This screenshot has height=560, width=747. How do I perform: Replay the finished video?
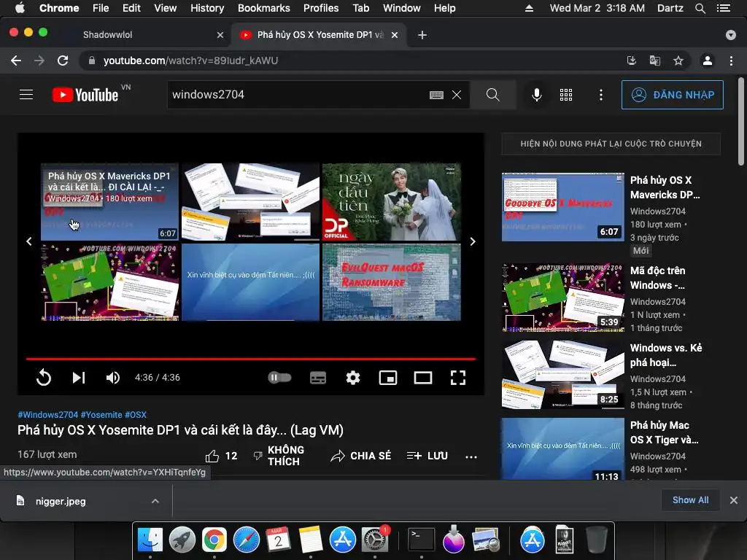[x=43, y=378]
